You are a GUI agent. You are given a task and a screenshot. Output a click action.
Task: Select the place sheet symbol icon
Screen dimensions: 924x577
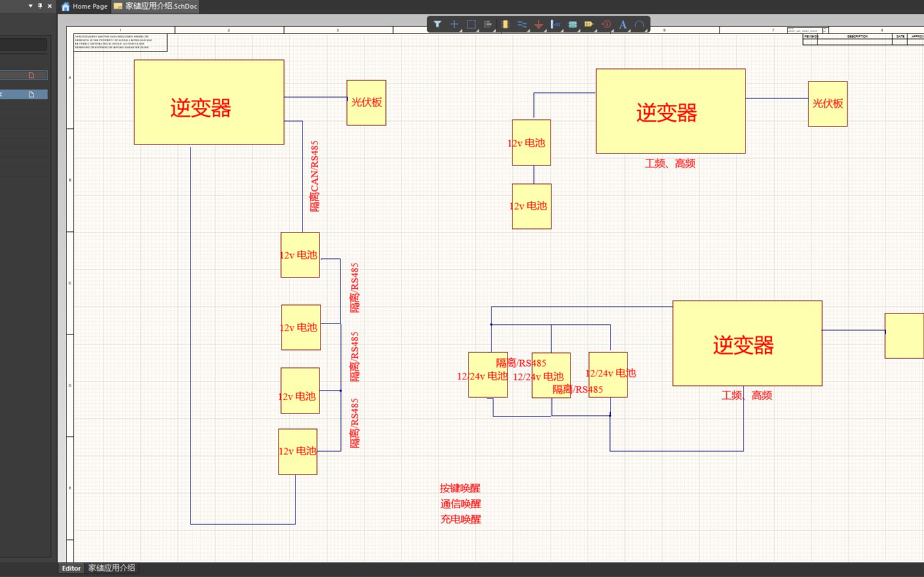tap(572, 25)
